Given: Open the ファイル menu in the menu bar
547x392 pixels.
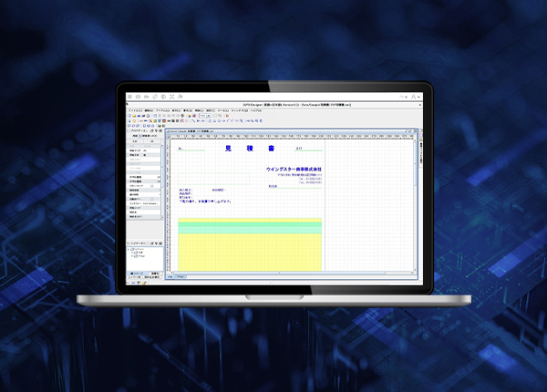Looking at the screenshot, I should pos(135,110).
